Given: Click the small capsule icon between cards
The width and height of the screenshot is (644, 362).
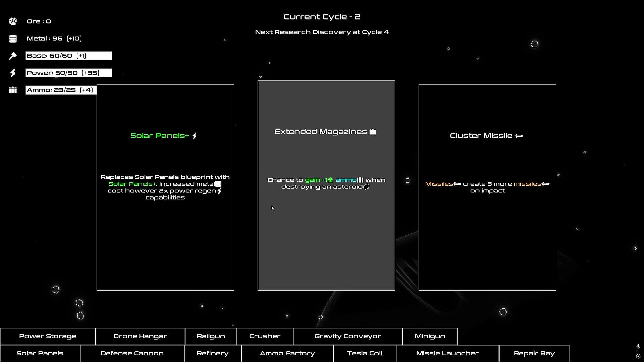Looking at the screenshot, I should coord(408,181).
